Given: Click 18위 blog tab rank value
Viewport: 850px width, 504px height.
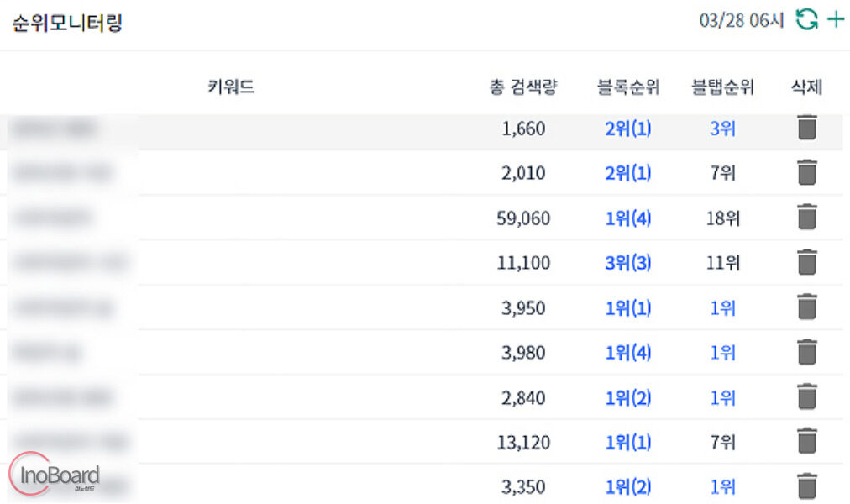Looking at the screenshot, I should [722, 218].
